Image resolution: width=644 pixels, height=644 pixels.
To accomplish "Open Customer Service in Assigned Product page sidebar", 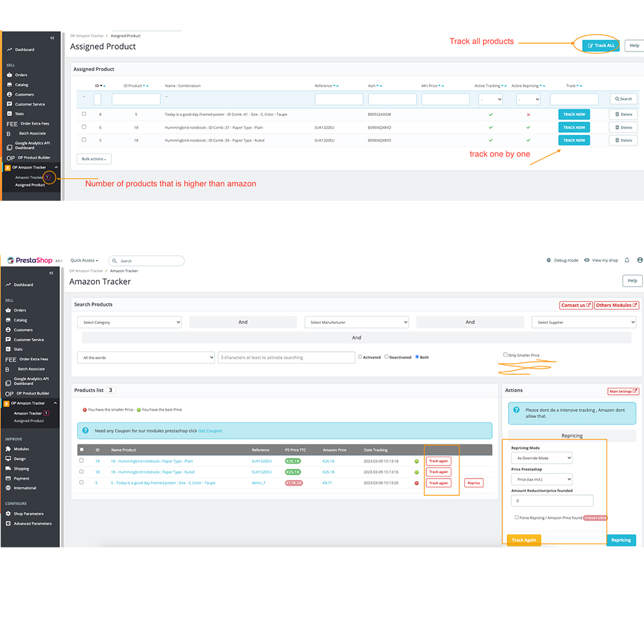I will click(x=30, y=104).
